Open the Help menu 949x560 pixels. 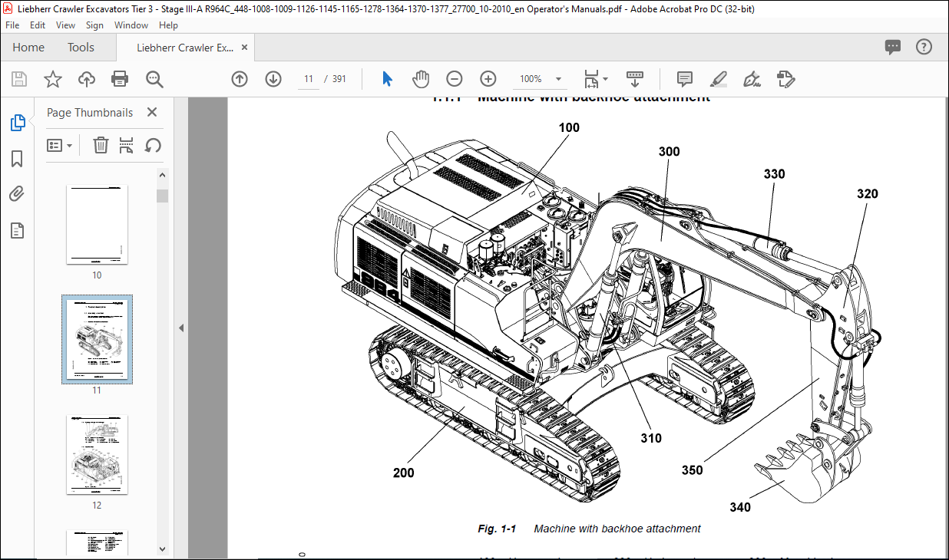pyautogui.click(x=168, y=25)
